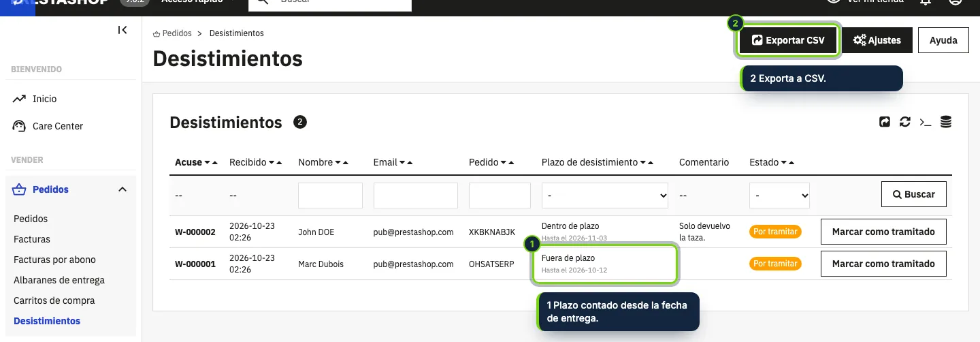980x342 pixels.
Task: Click acuse W-000002 cell
Action: coord(195,232)
